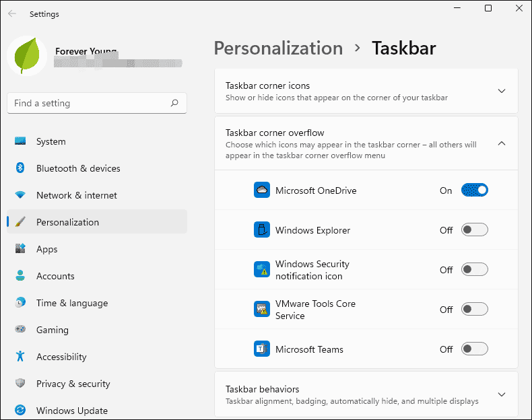Screen dimensions: 532x420
Task: Go back to Personalization via breadcrumb
Action: coord(278,48)
